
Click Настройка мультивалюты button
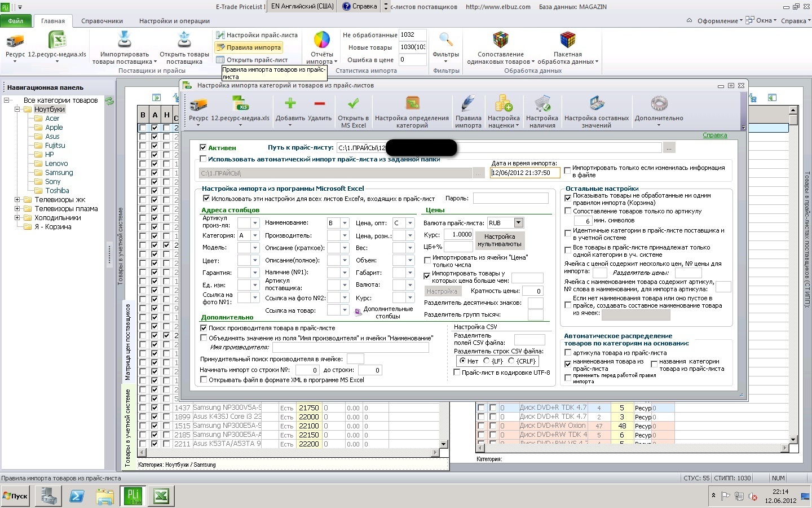[500, 240]
